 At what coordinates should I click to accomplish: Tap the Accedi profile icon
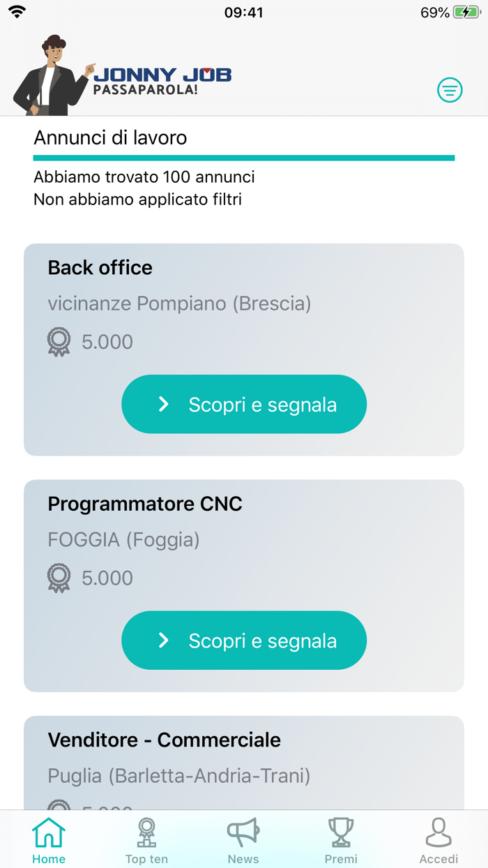tap(439, 834)
